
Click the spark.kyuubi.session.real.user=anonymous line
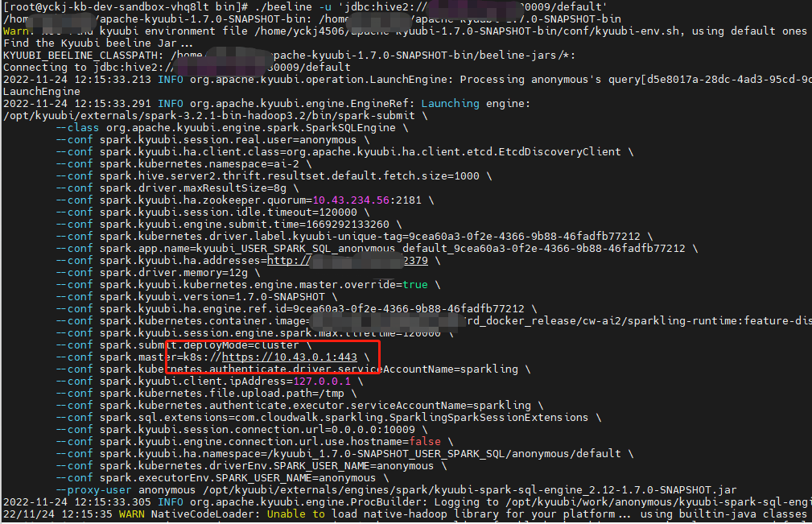point(212,140)
